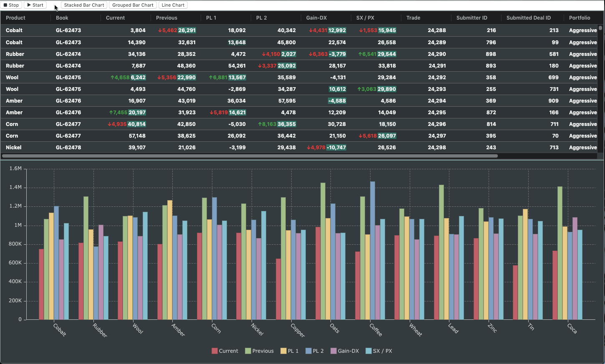Viewport: 605px width, 364px height.
Task: Select the Nickel GL-62478 row
Action: 299,148
